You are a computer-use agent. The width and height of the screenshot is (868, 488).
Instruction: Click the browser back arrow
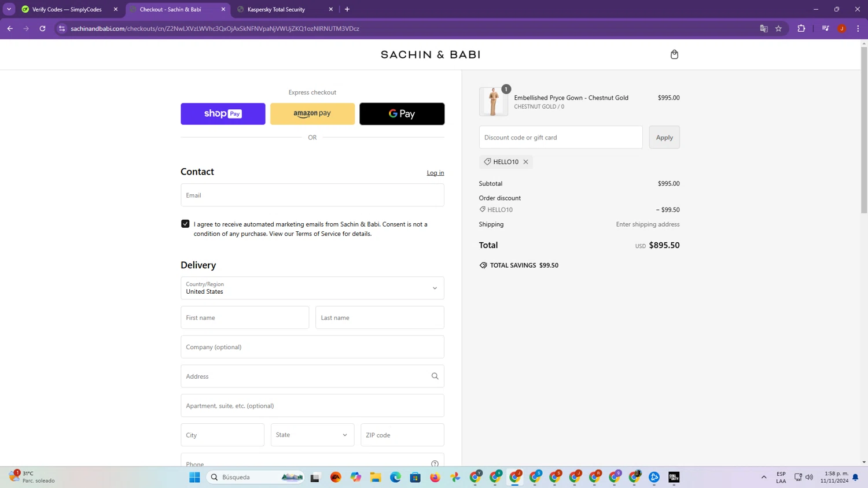10,28
